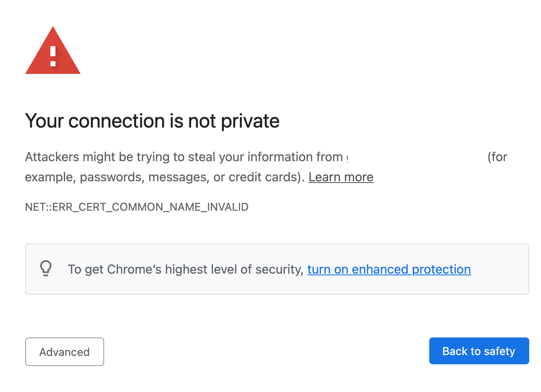Expand details with the Advanced button
The image size is (541, 392).
[x=65, y=352]
